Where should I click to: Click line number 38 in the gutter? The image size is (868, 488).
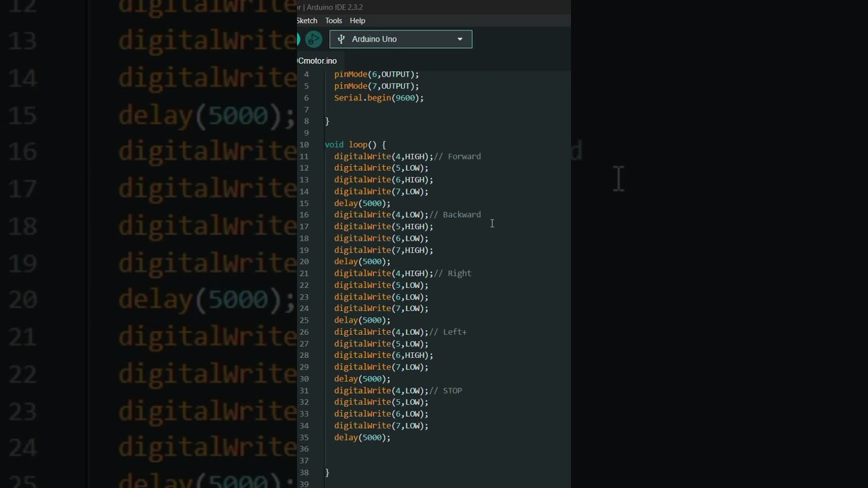click(x=304, y=472)
